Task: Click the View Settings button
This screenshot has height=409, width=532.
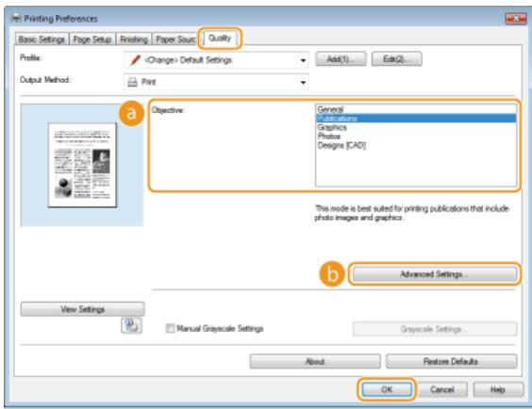Action: (x=82, y=309)
